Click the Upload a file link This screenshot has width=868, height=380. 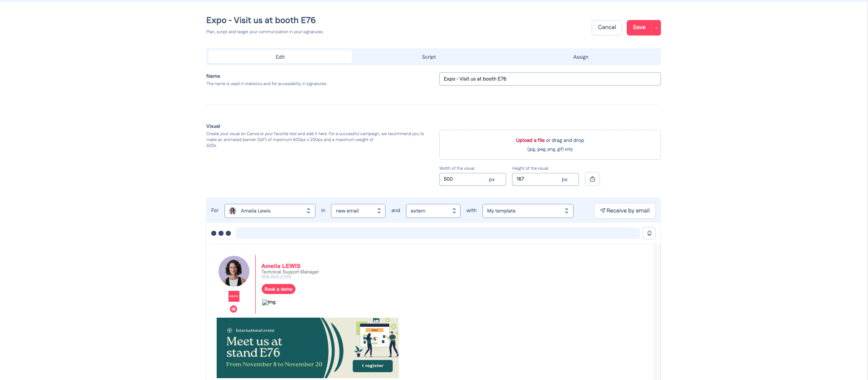pyautogui.click(x=530, y=140)
